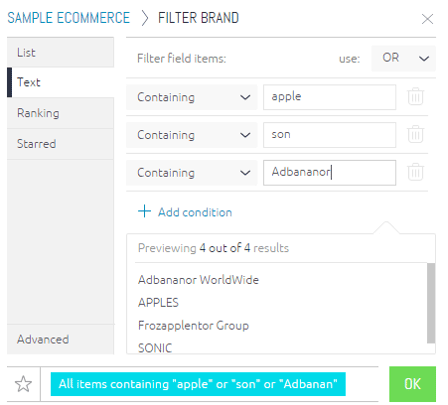Expand the Containing dropdown for "Adbananor"
Viewport: 448px width, 405px height.
click(192, 173)
